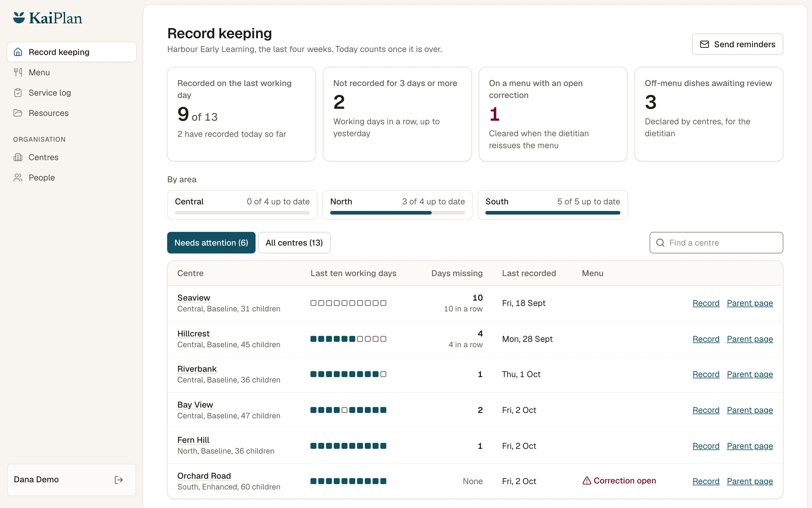
Task: Click the folder icon beside Resources
Action: (18, 113)
